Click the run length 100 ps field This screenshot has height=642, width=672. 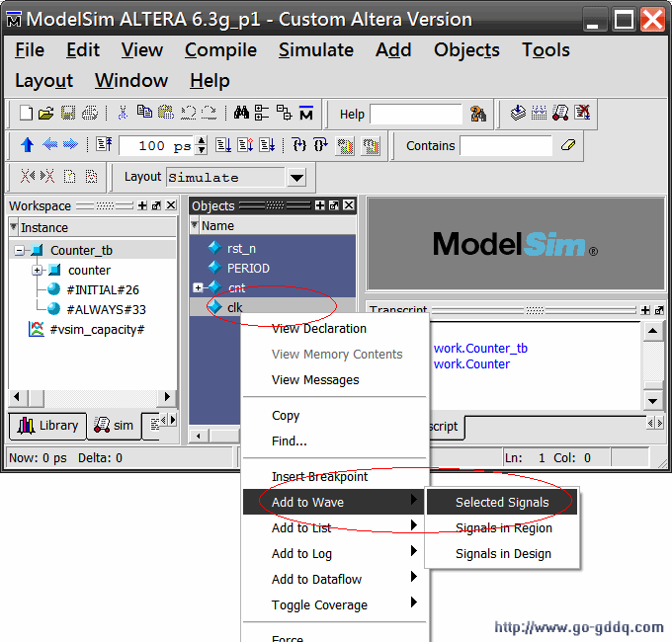(x=155, y=146)
